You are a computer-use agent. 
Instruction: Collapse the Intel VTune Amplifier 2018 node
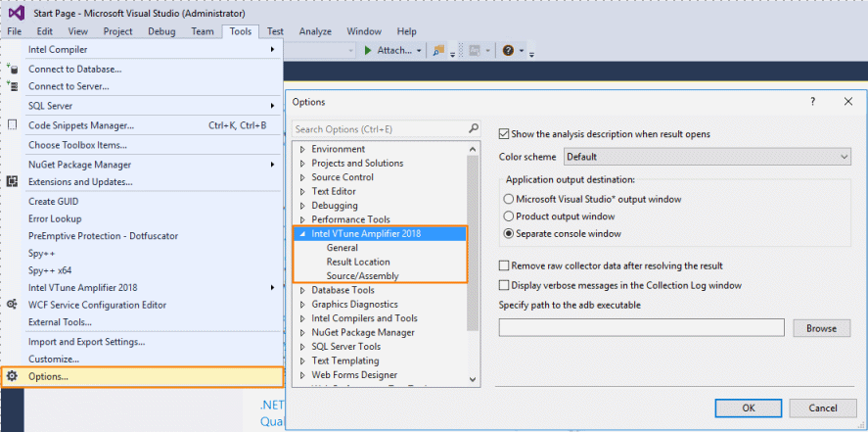(302, 234)
